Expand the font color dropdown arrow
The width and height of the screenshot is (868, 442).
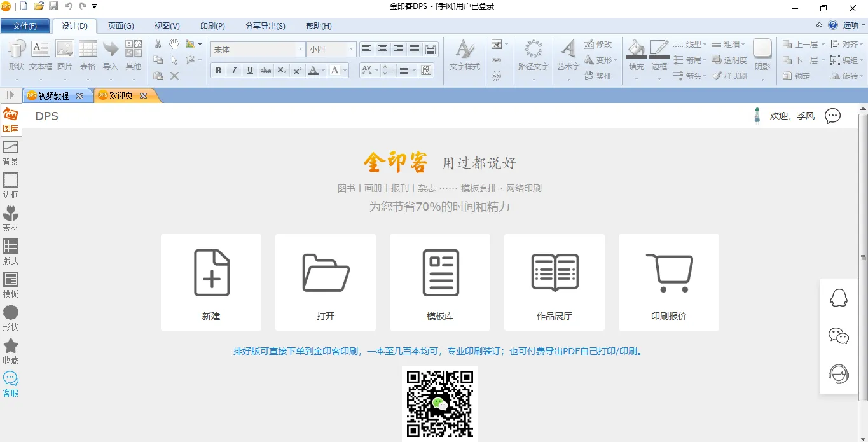click(x=323, y=71)
